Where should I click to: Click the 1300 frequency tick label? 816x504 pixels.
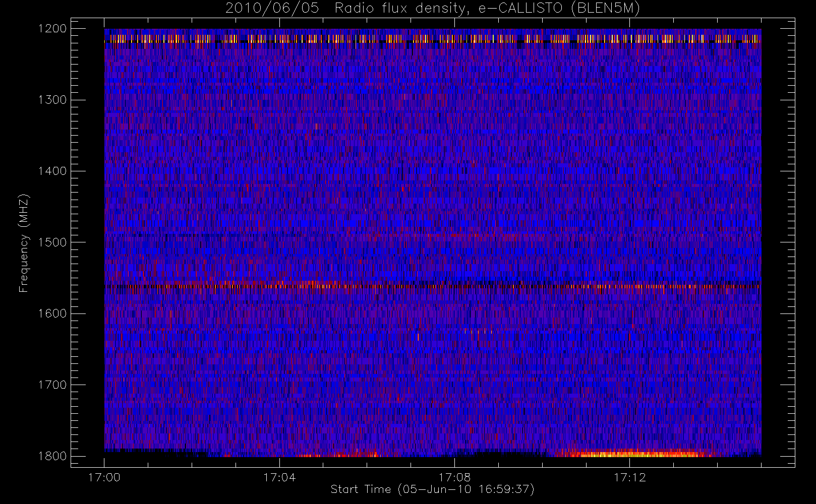pos(52,100)
